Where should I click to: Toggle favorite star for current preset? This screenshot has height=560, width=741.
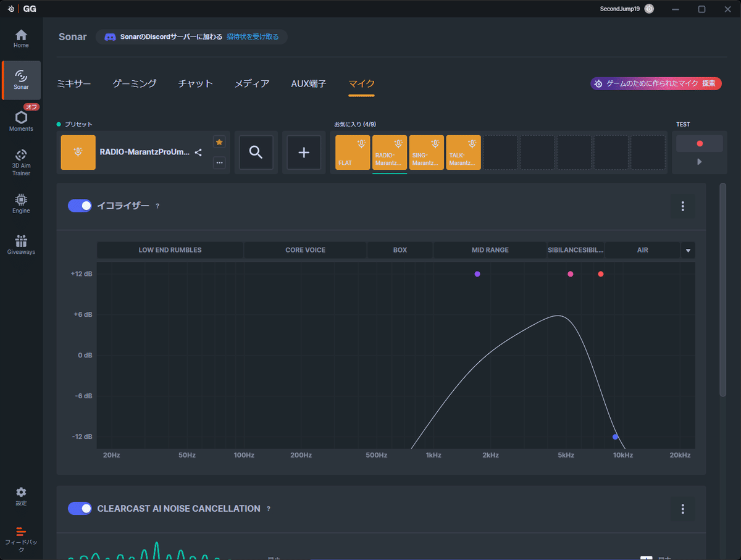click(219, 142)
